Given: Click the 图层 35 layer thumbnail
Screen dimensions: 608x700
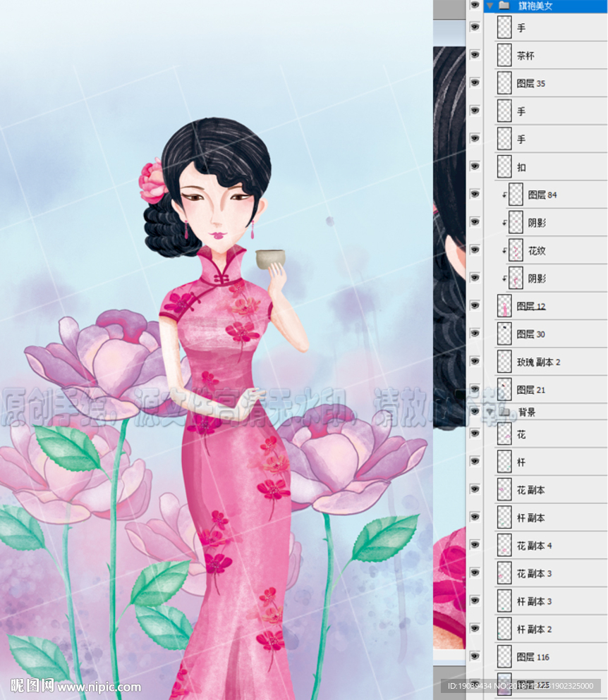Looking at the screenshot, I should [504, 83].
